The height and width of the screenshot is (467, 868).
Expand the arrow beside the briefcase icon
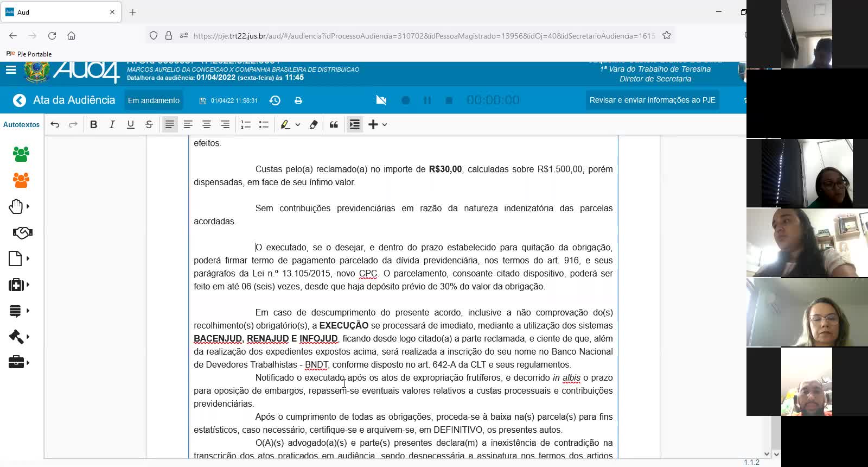pos(28,363)
